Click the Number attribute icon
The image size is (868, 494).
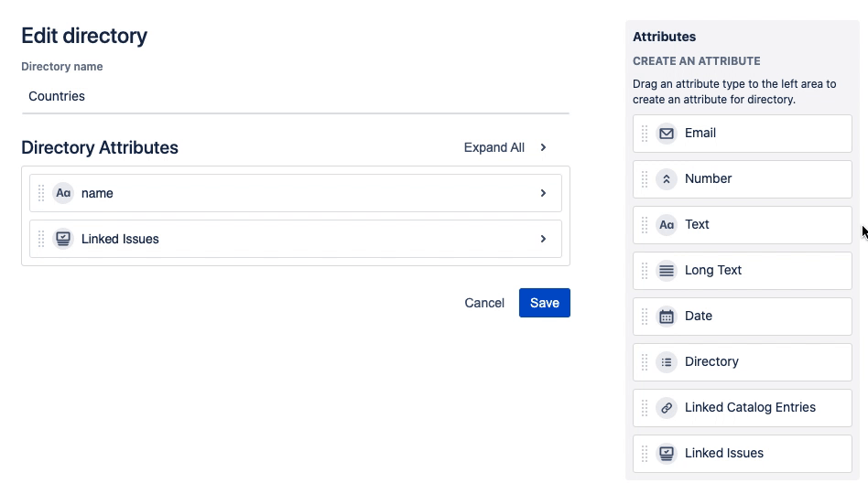click(667, 179)
